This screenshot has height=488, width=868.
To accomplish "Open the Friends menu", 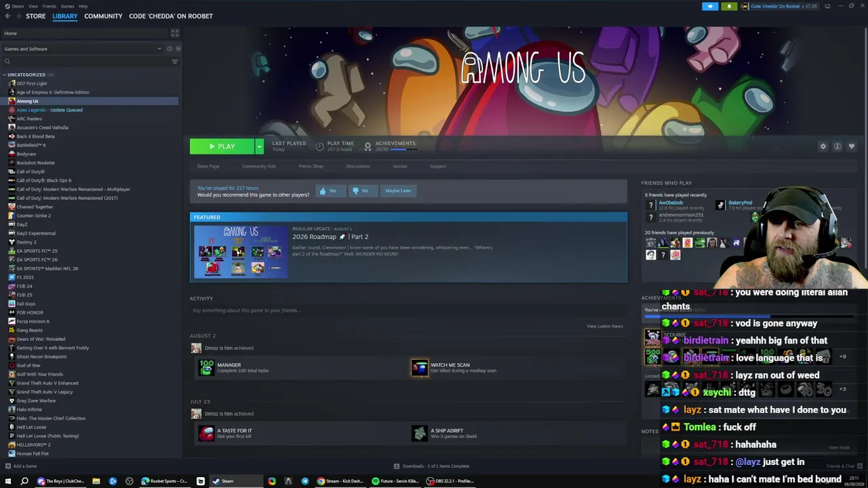I will point(50,6).
